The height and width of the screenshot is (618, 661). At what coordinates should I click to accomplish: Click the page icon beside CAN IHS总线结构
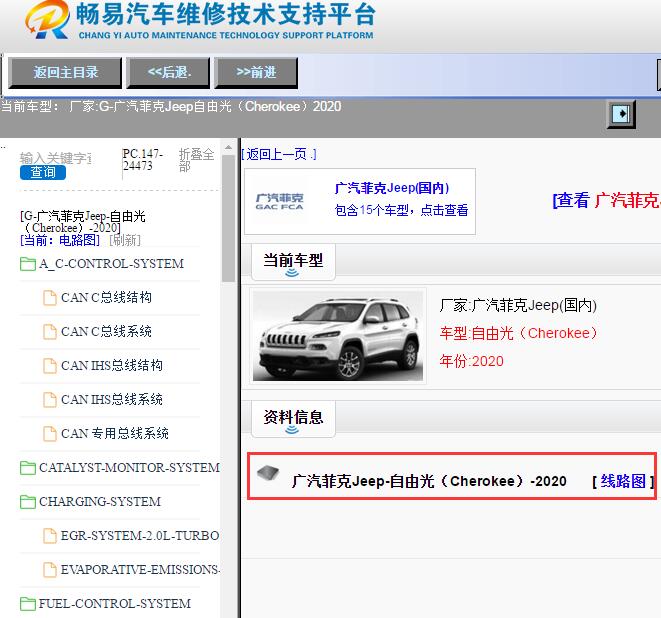pos(50,365)
